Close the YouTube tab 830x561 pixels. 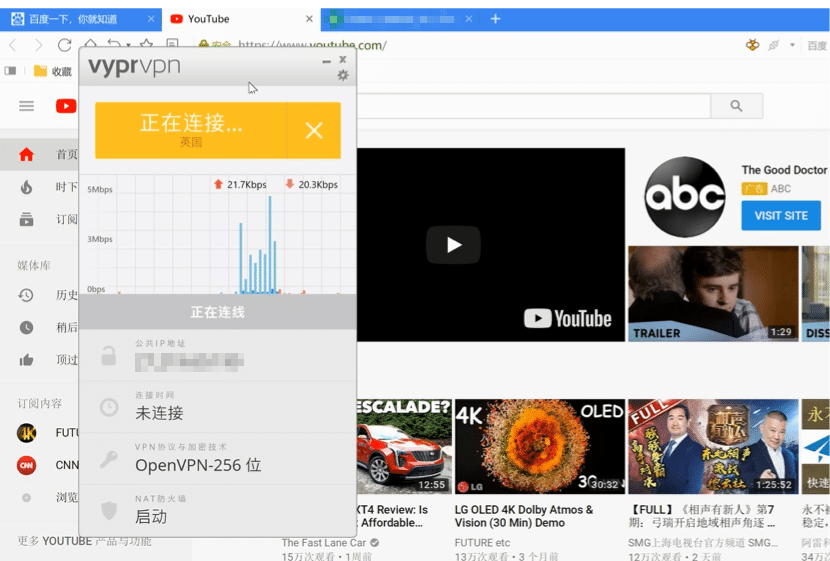310,19
